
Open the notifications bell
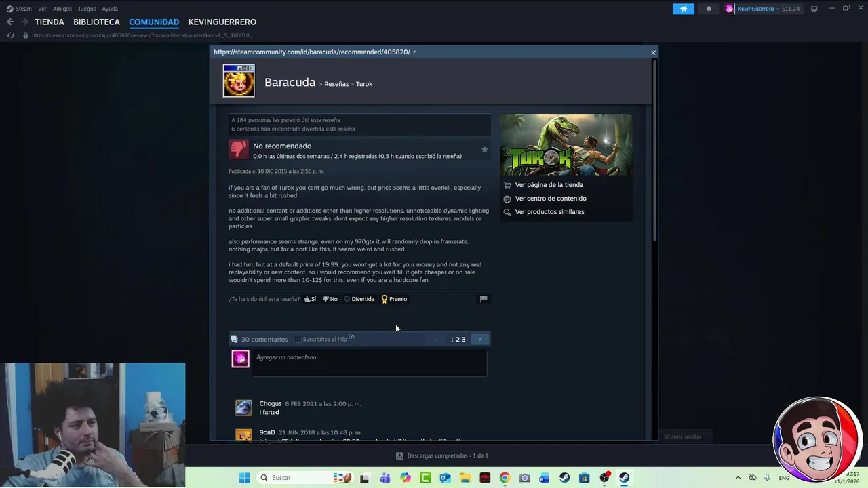click(x=709, y=9)
